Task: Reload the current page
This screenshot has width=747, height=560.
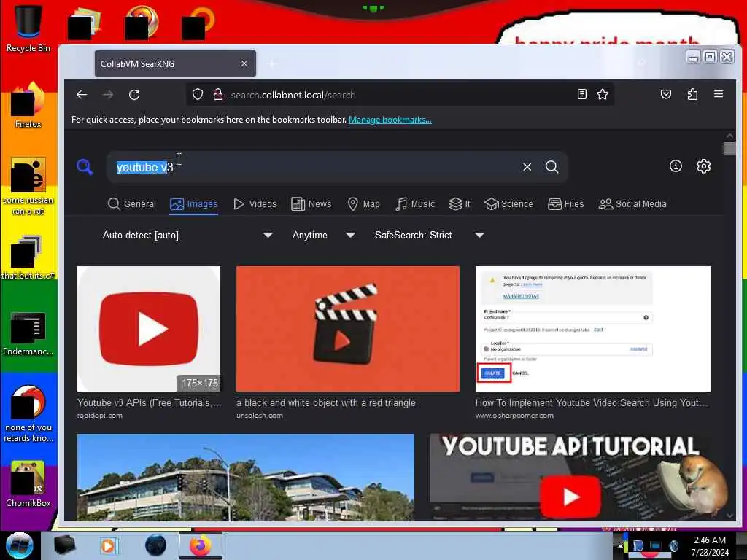Action: (134, 95)
